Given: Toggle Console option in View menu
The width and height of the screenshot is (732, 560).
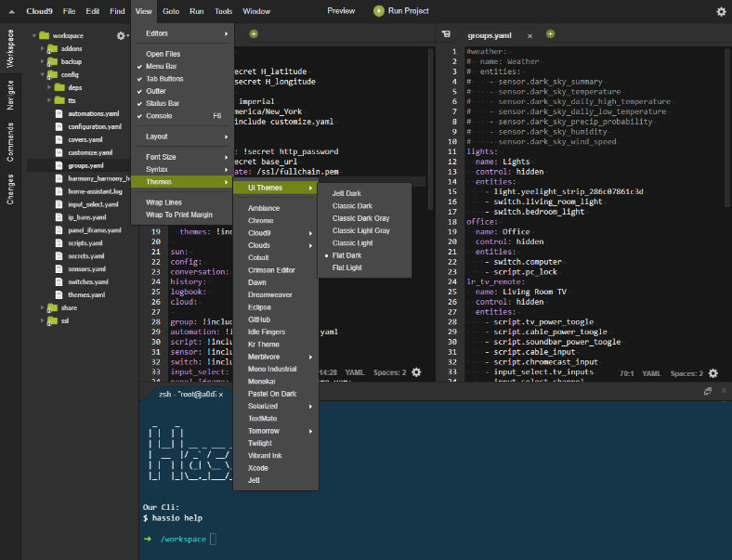Looking at the screenshot, I should tap(182, 116).
